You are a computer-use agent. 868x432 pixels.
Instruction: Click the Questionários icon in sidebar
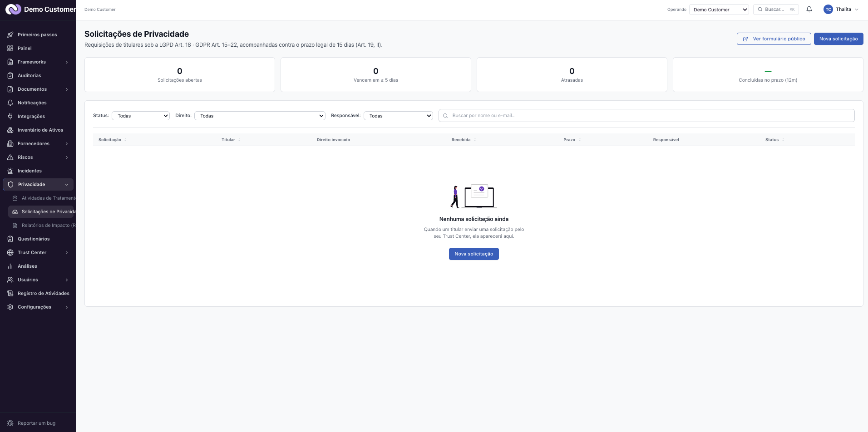click(x=10, y=239)
